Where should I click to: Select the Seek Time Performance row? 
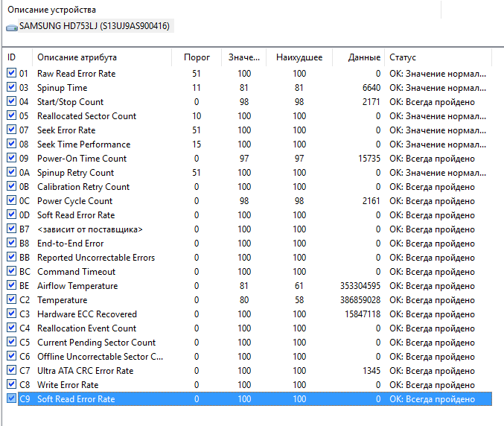(x=255, y=144)
